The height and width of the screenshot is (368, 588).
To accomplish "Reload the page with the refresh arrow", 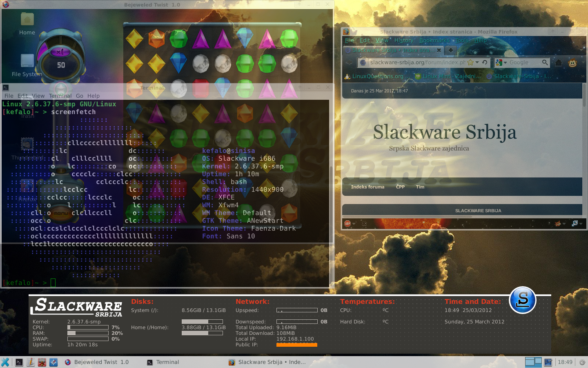I will pyautogui.click(x=485, y=63).
